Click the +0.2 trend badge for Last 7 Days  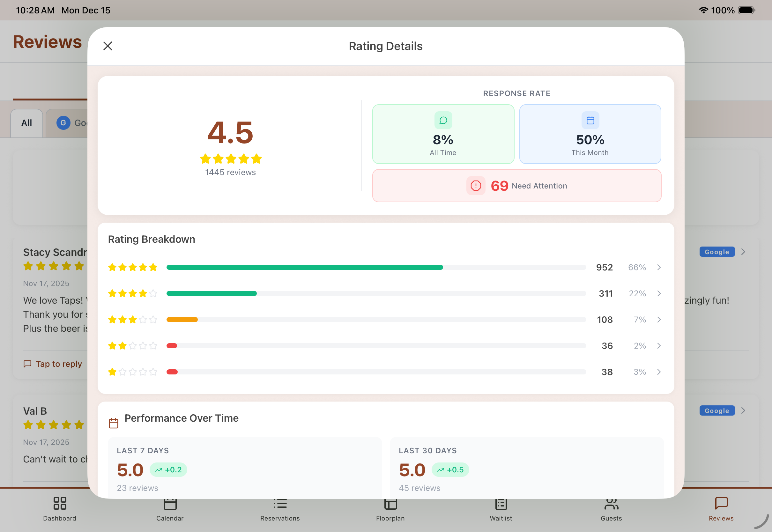(168, 470)
